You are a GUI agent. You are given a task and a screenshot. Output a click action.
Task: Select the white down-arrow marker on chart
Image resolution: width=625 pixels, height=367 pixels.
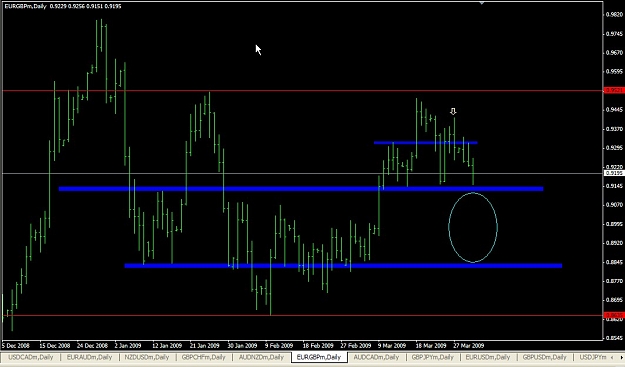point(453,112)
